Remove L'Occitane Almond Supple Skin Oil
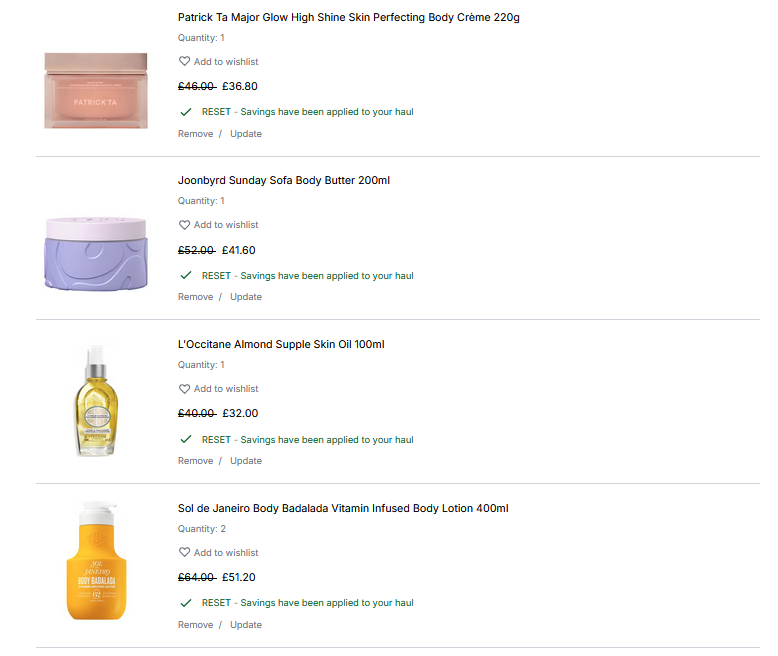Viewport: 778px width, 656px height. click(x=195, y=461)
